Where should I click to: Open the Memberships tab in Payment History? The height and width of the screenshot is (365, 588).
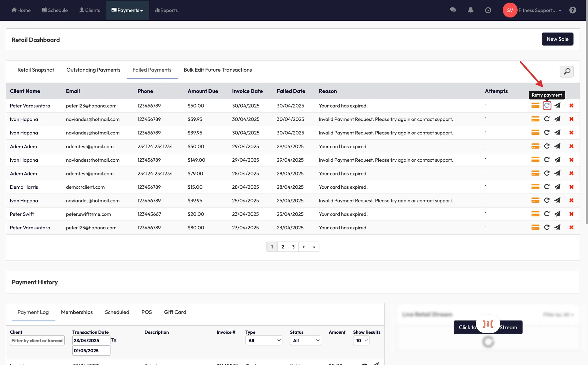(77, 312)
